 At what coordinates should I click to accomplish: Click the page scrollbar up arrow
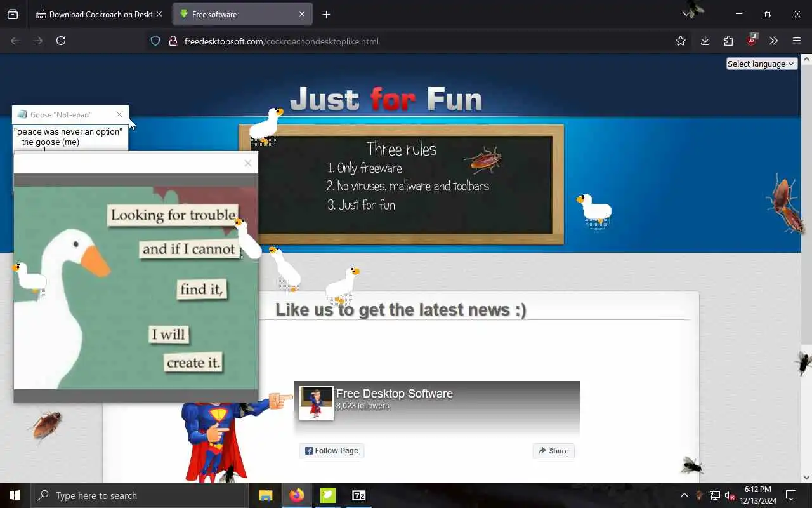pyautogui.click(x=806, y=60)
